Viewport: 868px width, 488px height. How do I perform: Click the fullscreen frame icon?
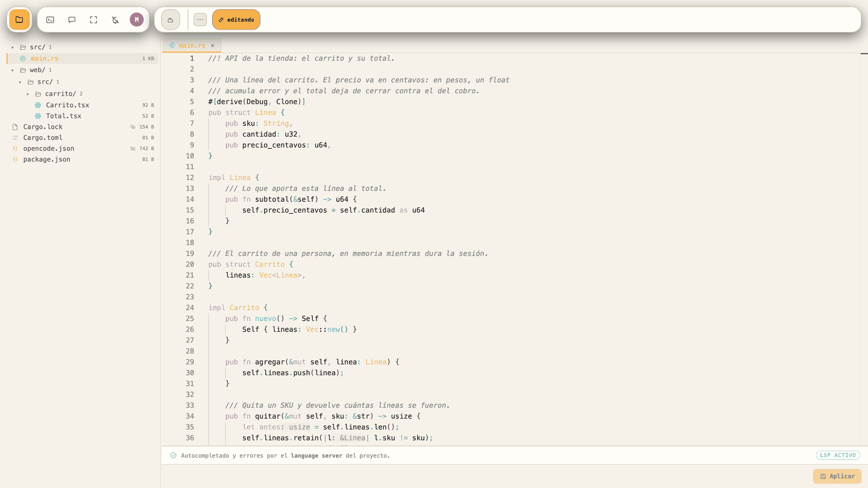point(93,20)
